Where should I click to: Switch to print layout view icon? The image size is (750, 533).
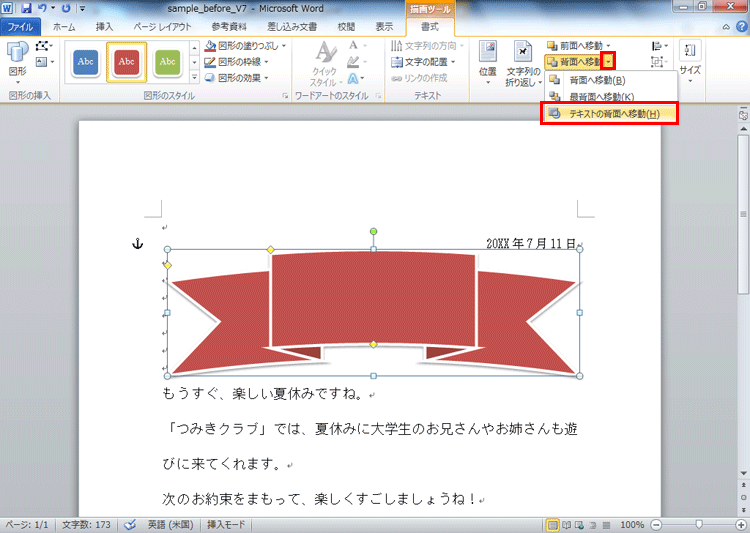point(552,525)
